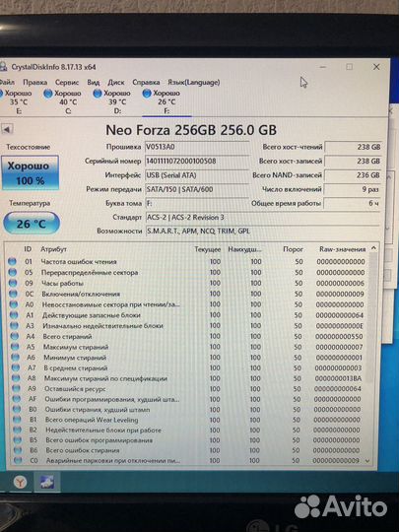Click the status icon for attribute C0
This screenshot has width=399, height=532.
coord(18,460)
